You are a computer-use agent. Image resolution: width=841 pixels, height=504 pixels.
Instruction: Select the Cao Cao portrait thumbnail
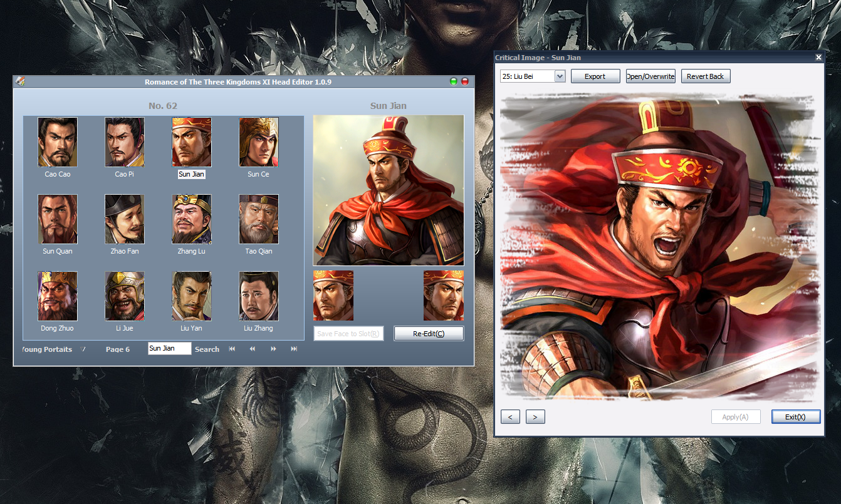[x=58, y=142]
